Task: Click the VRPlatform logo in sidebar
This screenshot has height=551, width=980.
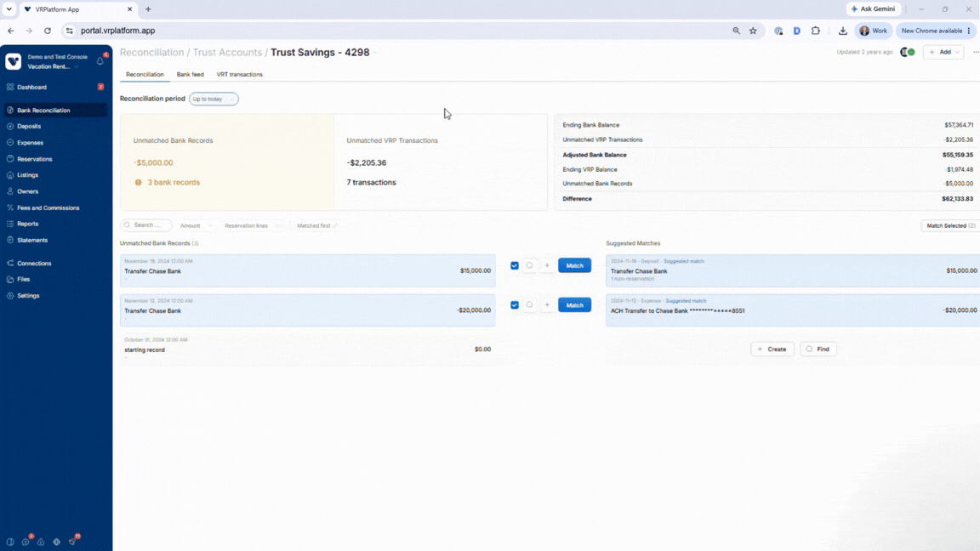Action: click(13, 61)
